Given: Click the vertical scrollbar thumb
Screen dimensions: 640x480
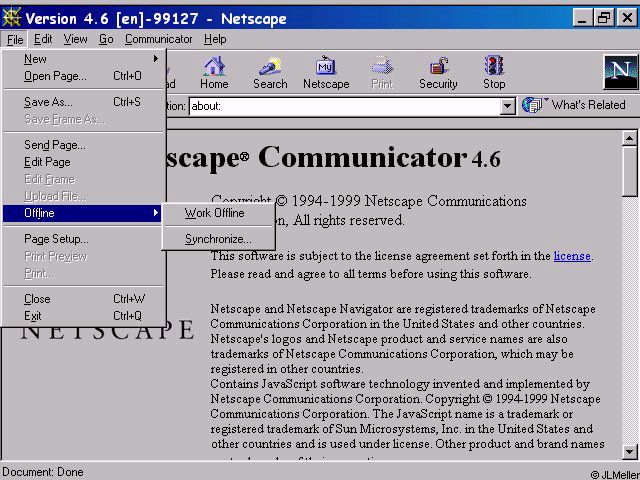Looking at the screenshot, I should point(629,171).
